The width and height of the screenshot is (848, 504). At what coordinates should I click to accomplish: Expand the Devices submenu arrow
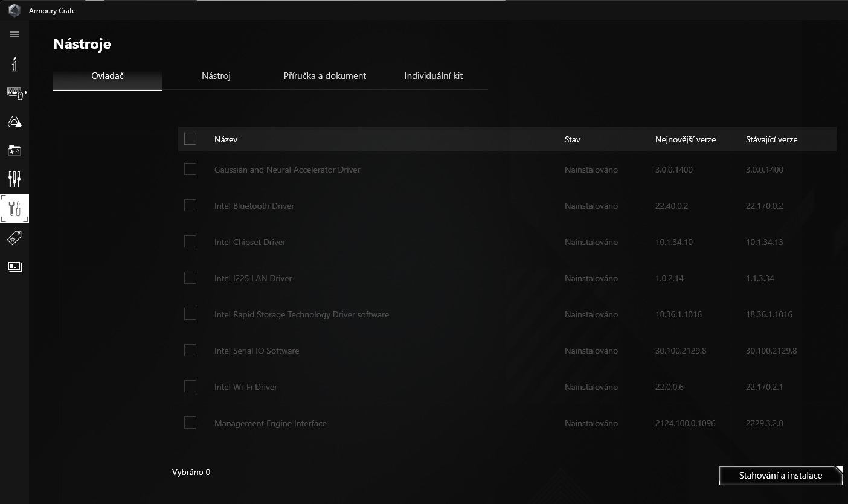click(26, 92)
